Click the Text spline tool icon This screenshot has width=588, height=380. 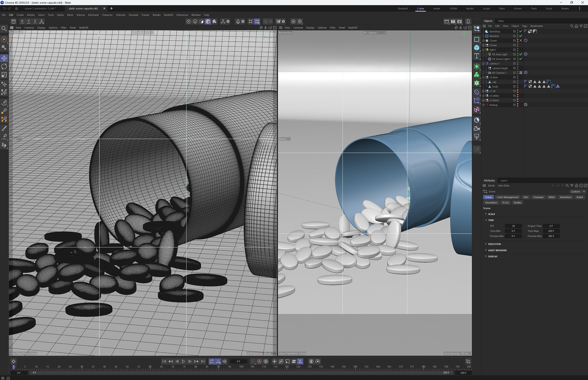477,56
